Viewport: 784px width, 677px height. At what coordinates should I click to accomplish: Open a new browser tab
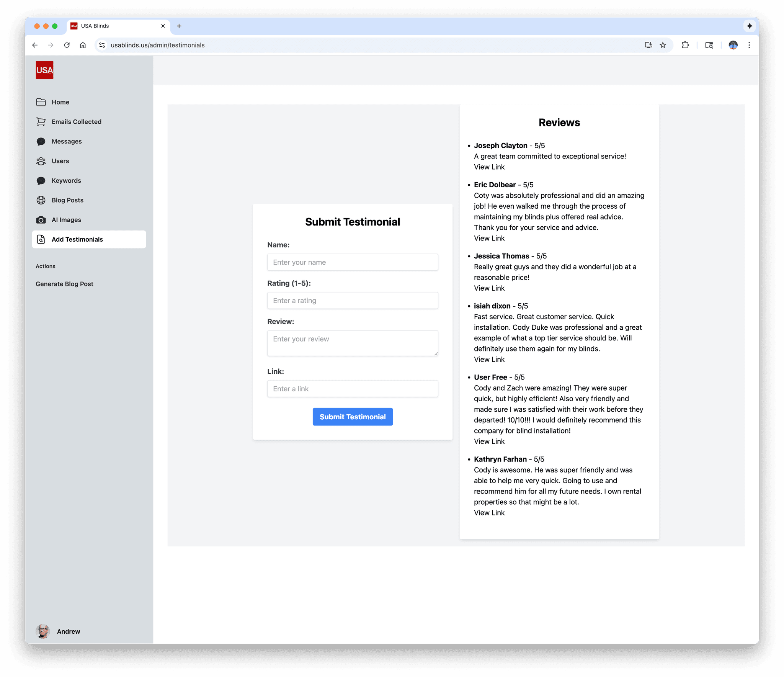pos(179,26)
